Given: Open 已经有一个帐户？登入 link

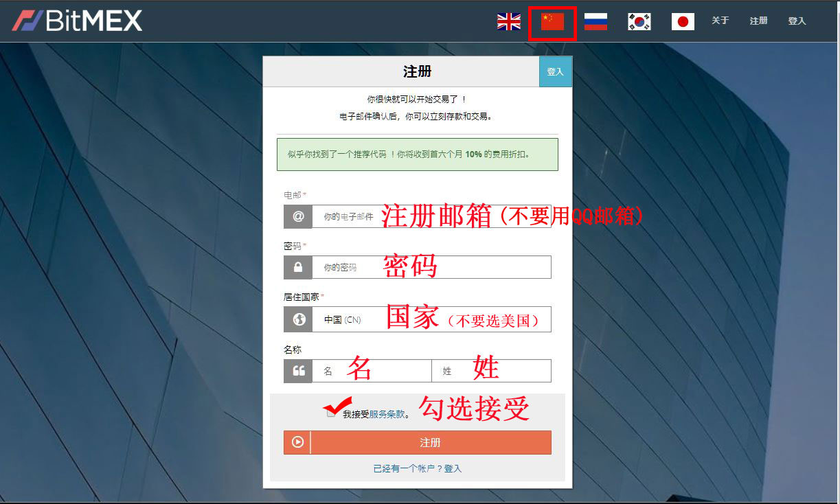Looking at the screenshot, I should [418, 468].
